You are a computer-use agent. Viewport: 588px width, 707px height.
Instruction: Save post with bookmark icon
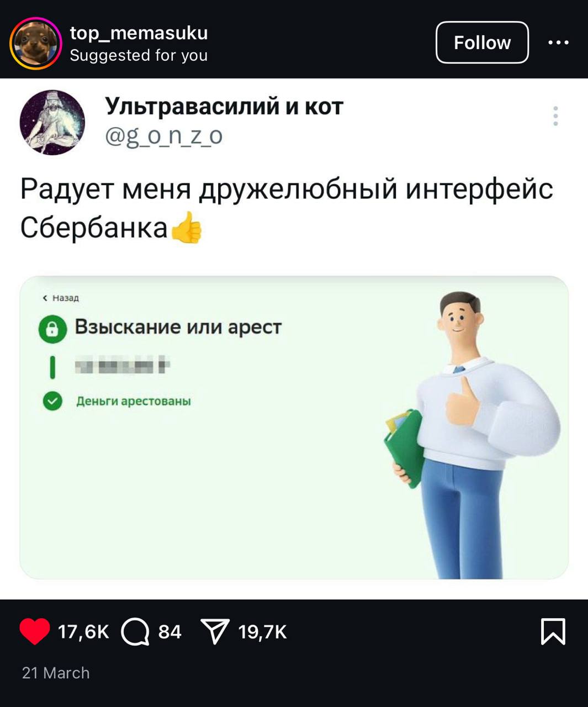[553, 631]
